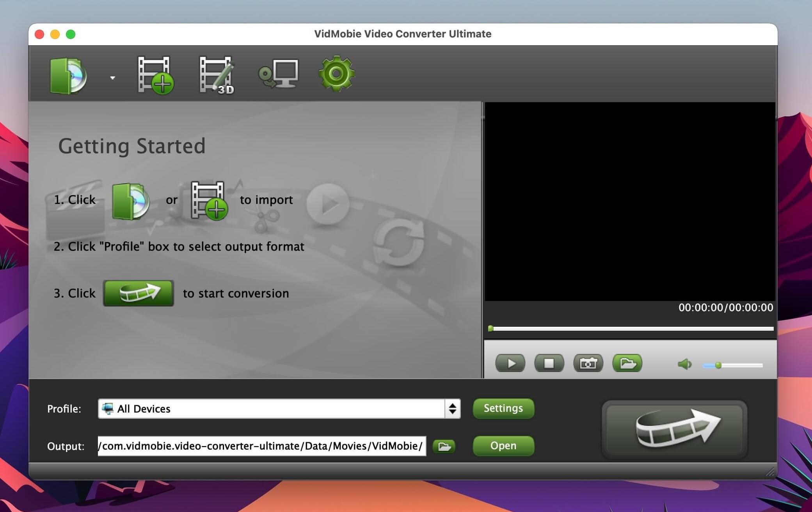This screenshot has width=812, height=512.
Task: Maximize the window with the green button
Action: [x=71, y=34]
